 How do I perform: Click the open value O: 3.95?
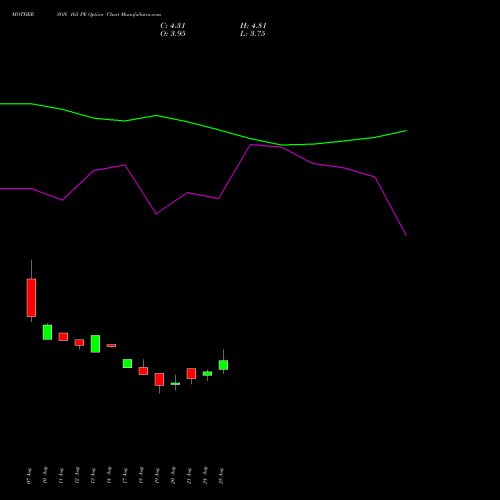pyautogui.click(x=173, y=34)
